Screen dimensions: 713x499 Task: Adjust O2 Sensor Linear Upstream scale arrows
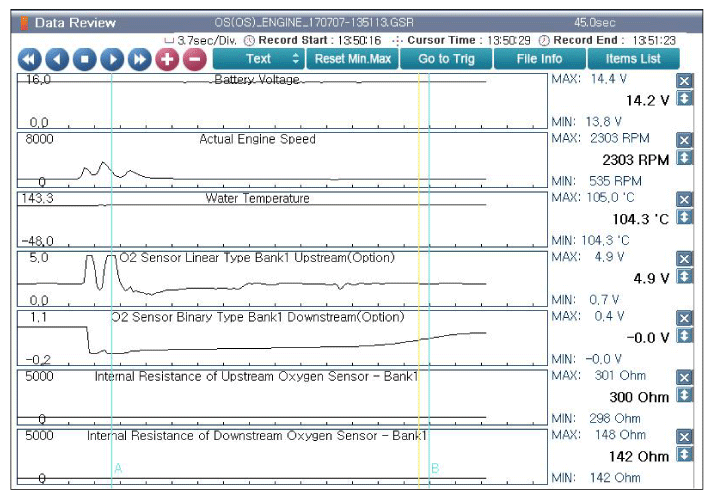coord(684,276)
